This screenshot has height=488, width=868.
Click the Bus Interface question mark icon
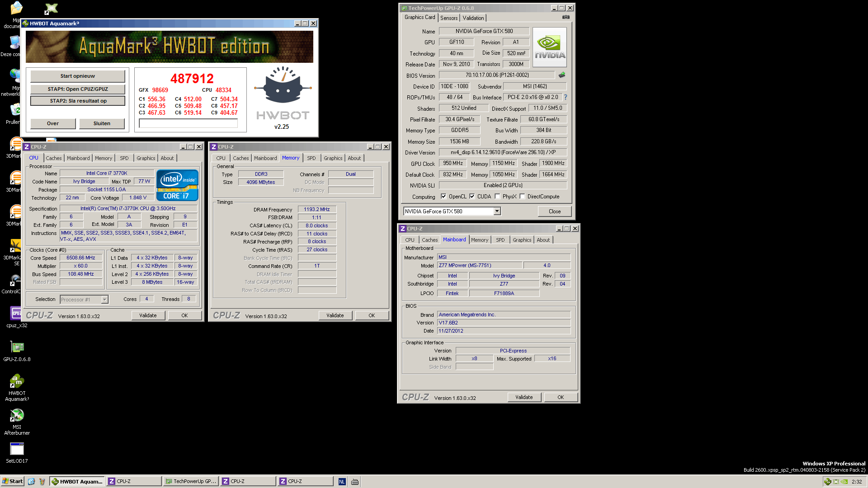565,97
